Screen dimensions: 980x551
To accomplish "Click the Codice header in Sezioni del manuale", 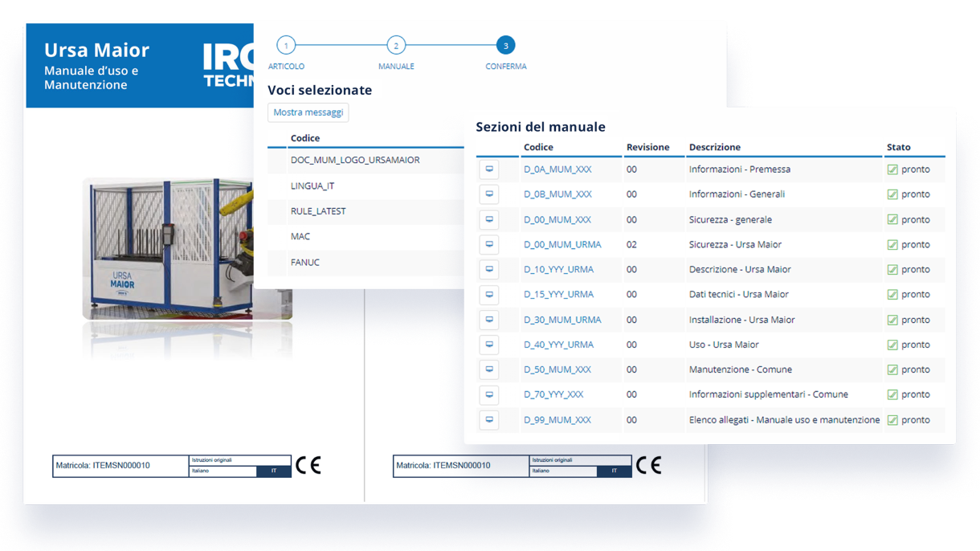I will pos(538,147).
